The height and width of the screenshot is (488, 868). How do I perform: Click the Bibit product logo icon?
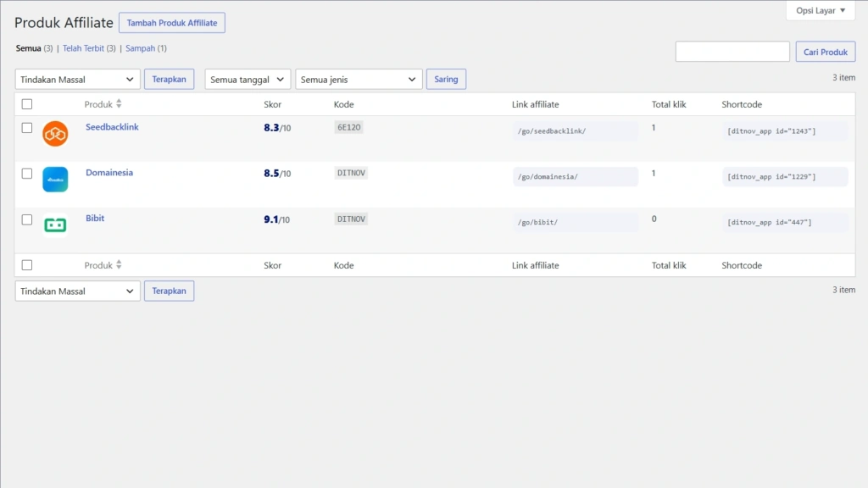click(55, 225)
